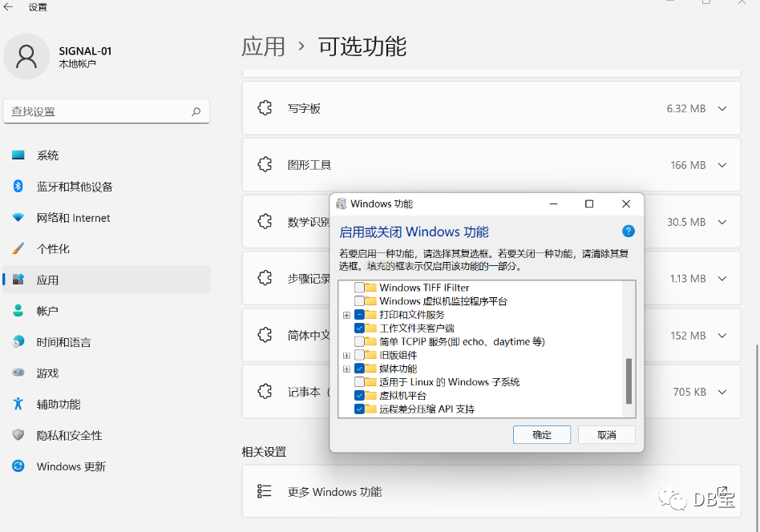Expand the 媒体功能 tree node
Image resolution: width=760 pixels, height=532 pixels.
coord(346,369)
